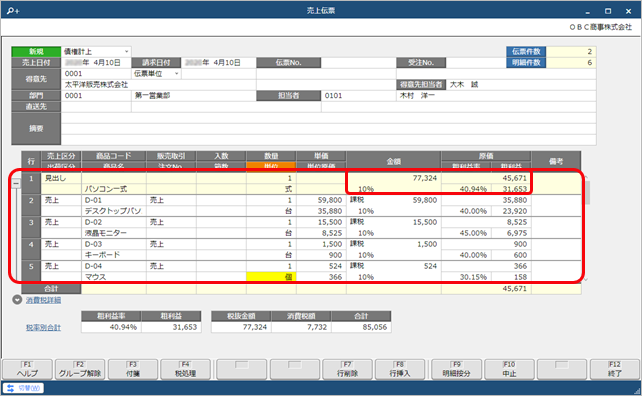Expand the 消費税詳細 section arrow icon
642x396 pixels.
[17, 300]
